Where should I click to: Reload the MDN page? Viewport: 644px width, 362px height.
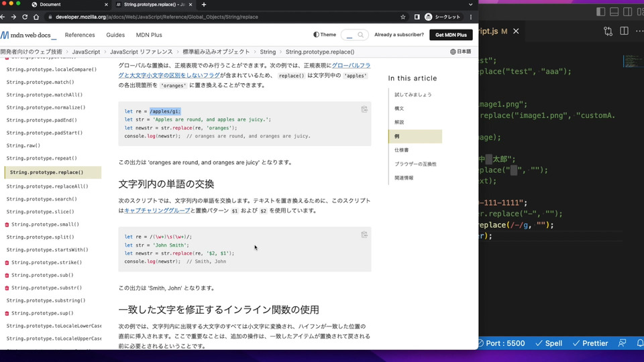click(25, 17)
